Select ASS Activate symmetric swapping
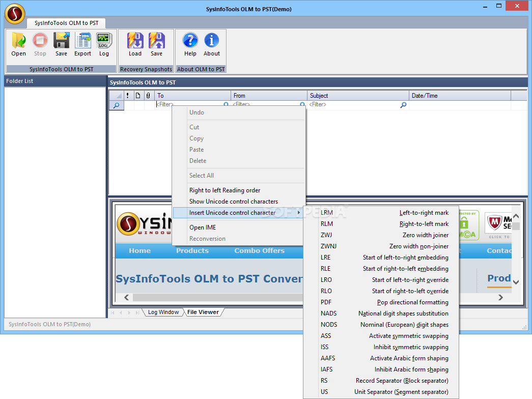The image size is (532, 399). point(381,336)
